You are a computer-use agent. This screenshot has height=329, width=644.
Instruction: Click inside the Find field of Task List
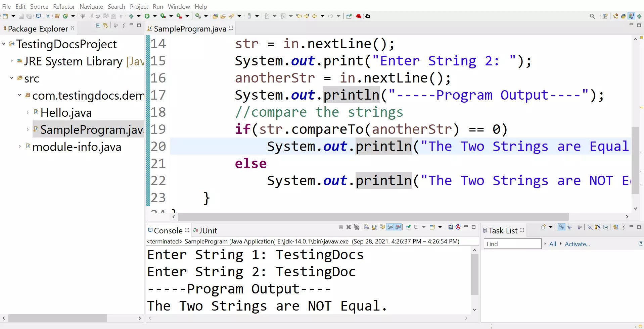tap(512, 244)
